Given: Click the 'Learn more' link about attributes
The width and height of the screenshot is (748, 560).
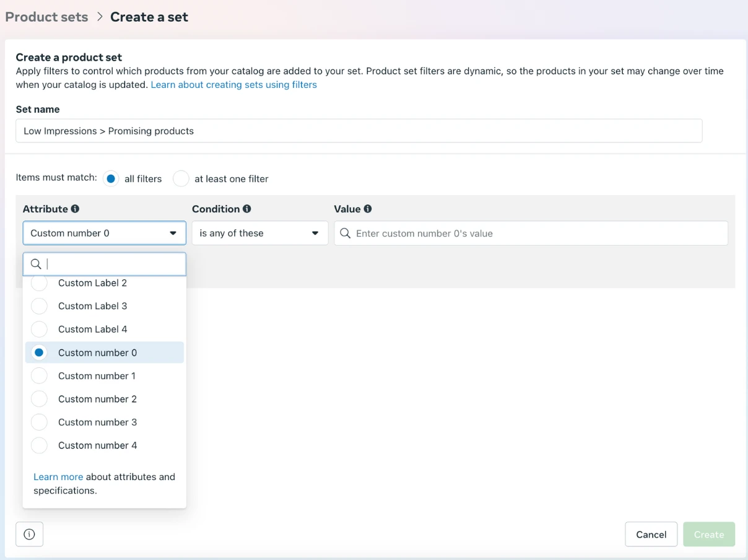Looking at the screenshot, I should (x=58, y=476).
